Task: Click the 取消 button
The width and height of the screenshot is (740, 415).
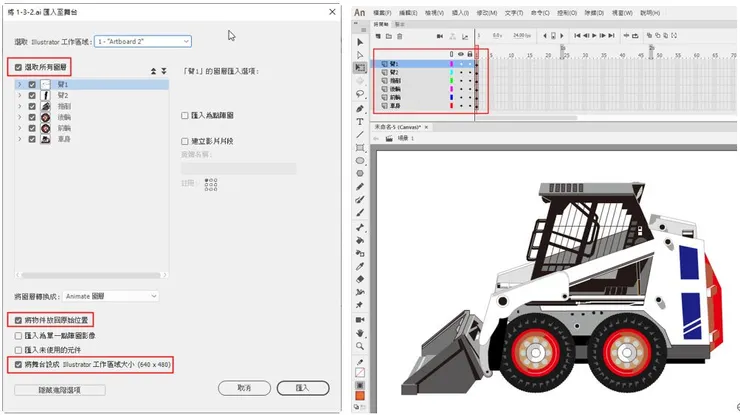Action: pos(244,388)
